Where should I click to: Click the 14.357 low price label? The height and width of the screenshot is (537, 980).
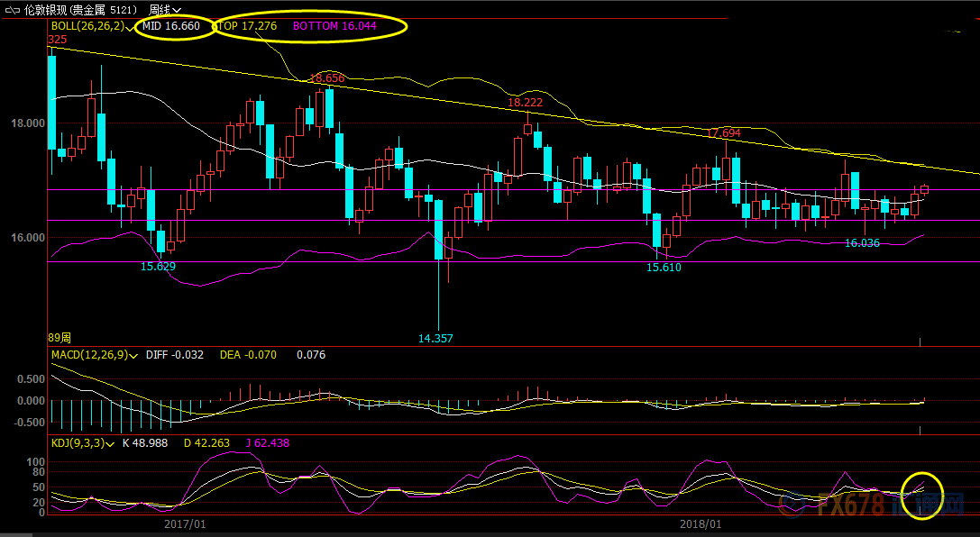click(x=435, y=339)
